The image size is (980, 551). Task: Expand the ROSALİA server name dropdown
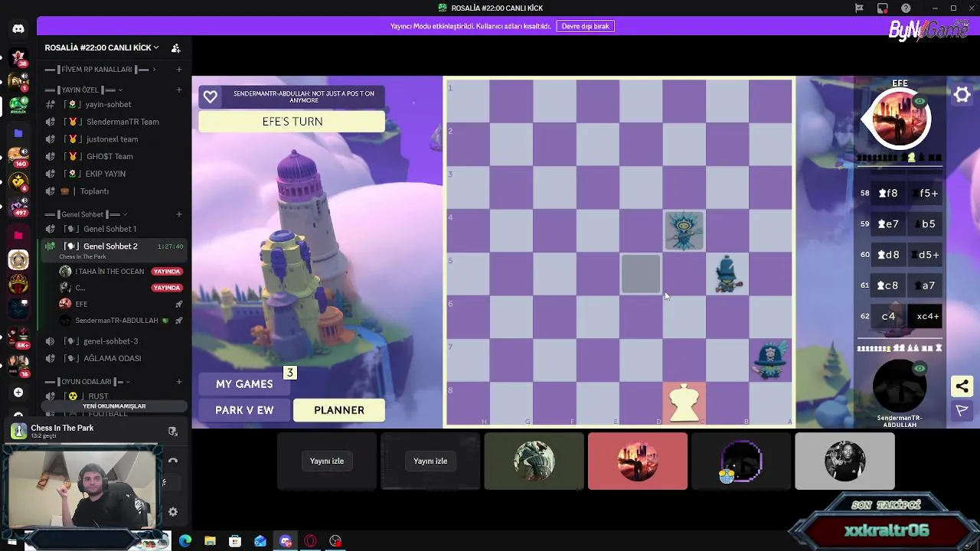point(102,47)
